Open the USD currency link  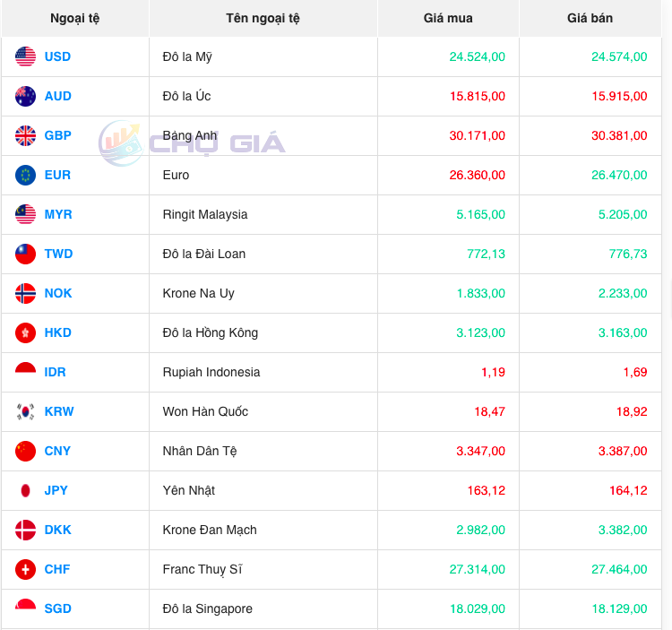57,56
